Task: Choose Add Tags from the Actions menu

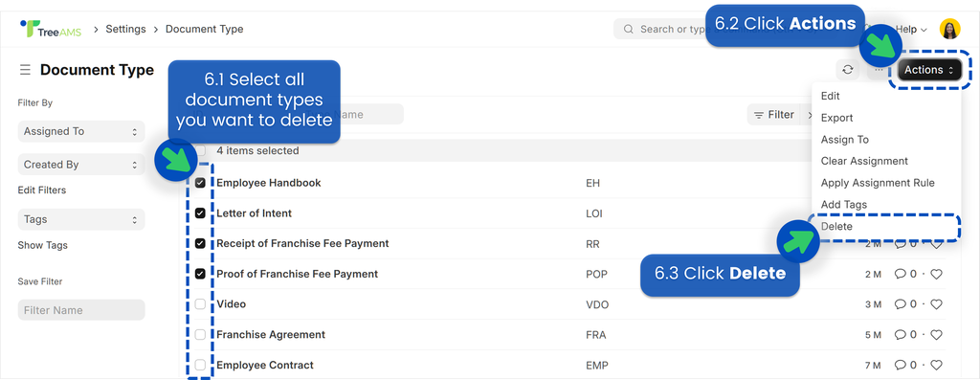Action: pyautogui.click(x=844, y=205)
